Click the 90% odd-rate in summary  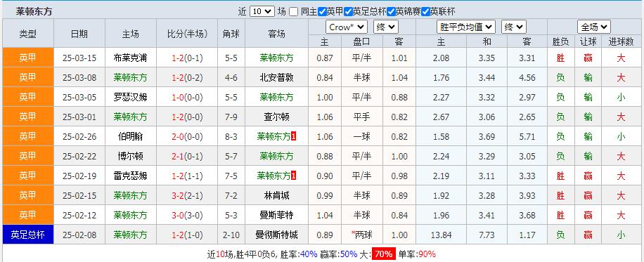(x=427, y=254)
